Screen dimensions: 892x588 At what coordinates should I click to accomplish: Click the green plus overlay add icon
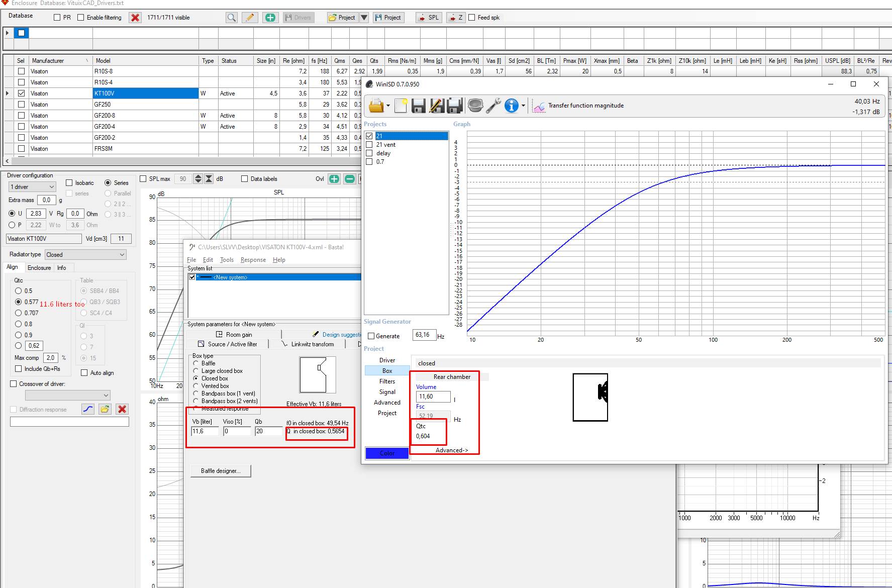pos(334,179)
